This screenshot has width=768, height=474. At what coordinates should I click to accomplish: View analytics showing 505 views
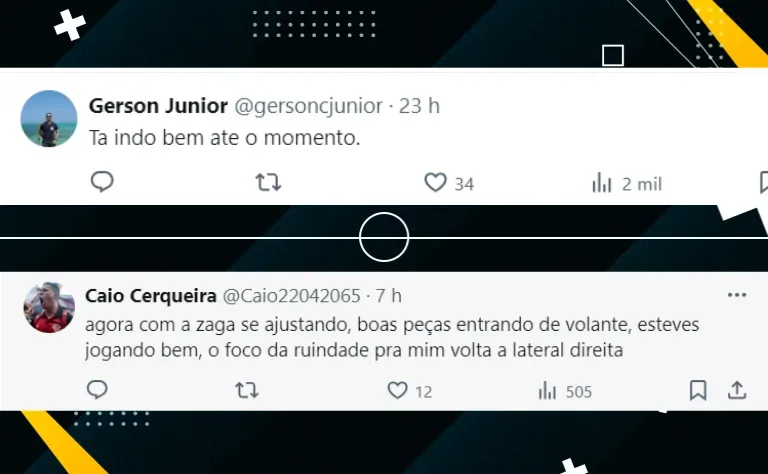tap(565, 391)
